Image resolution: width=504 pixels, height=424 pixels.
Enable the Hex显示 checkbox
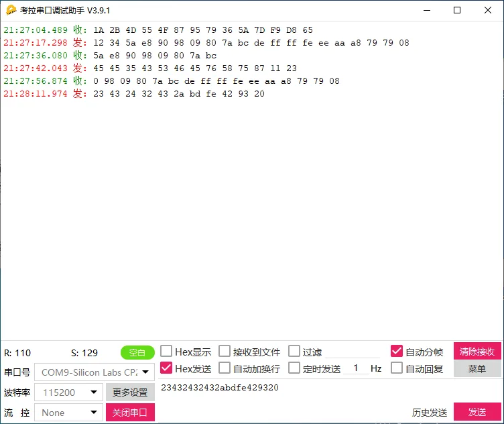pos(166,352)
